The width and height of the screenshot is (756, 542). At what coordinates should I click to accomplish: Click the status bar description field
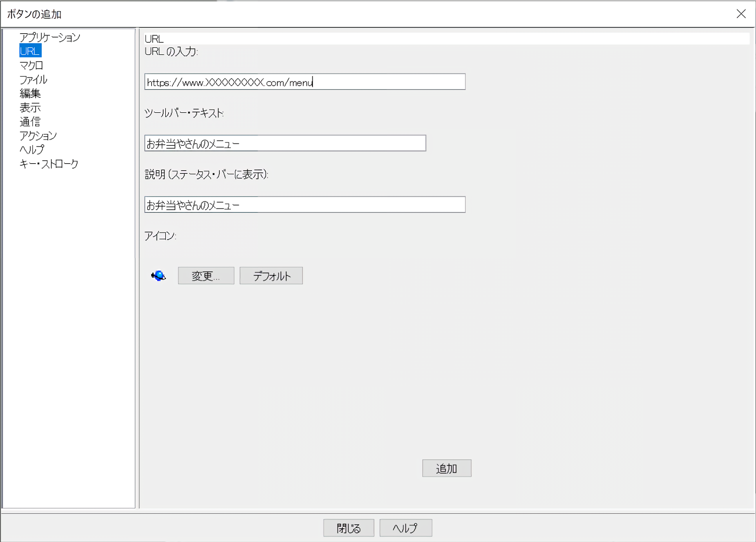tap(305, 205)
